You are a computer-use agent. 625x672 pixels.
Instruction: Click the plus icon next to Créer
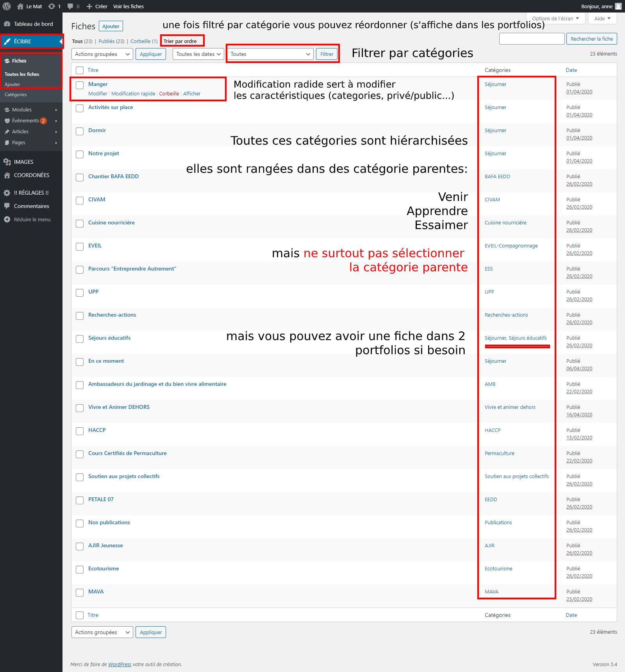pyautogui.click(x=89, y=6)
